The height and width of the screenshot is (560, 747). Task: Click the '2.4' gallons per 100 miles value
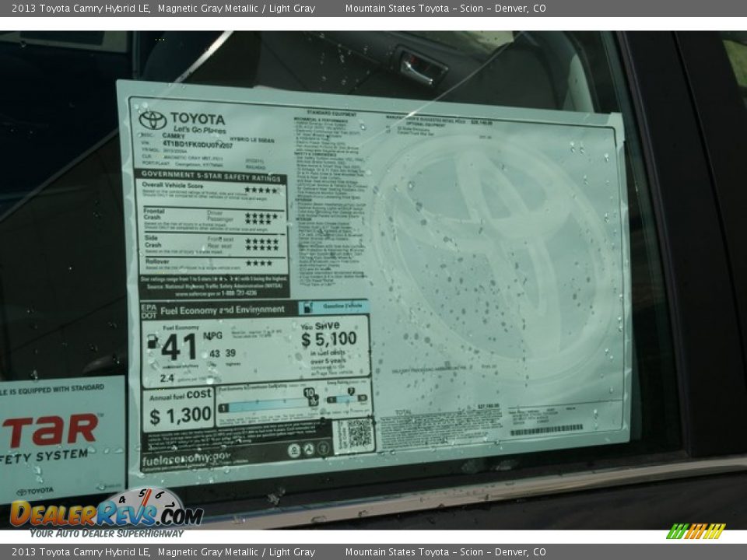167,378
